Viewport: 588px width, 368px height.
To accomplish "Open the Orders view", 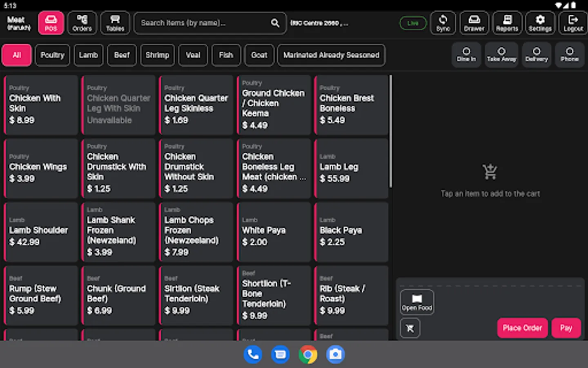I will click(x=82, y=23).
